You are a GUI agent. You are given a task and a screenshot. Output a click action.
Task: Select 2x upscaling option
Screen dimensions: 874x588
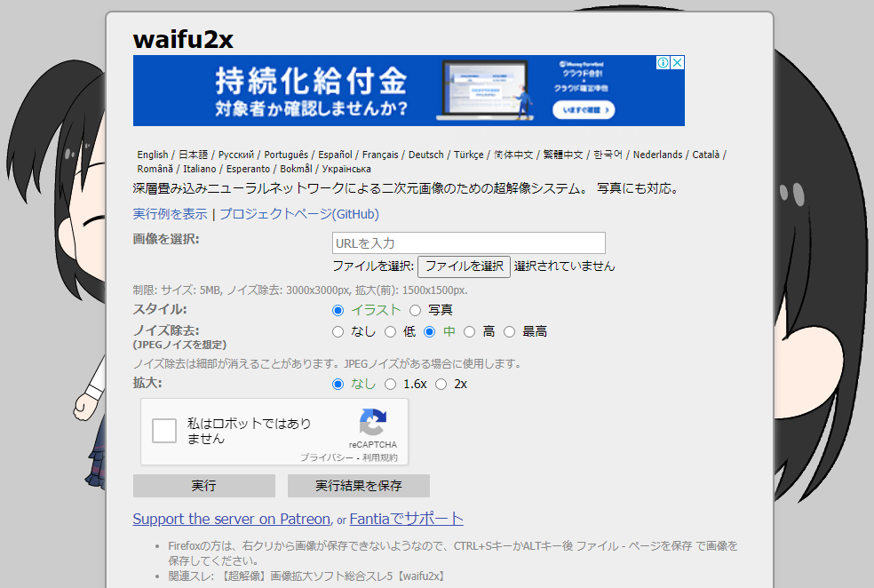(441, 384)
